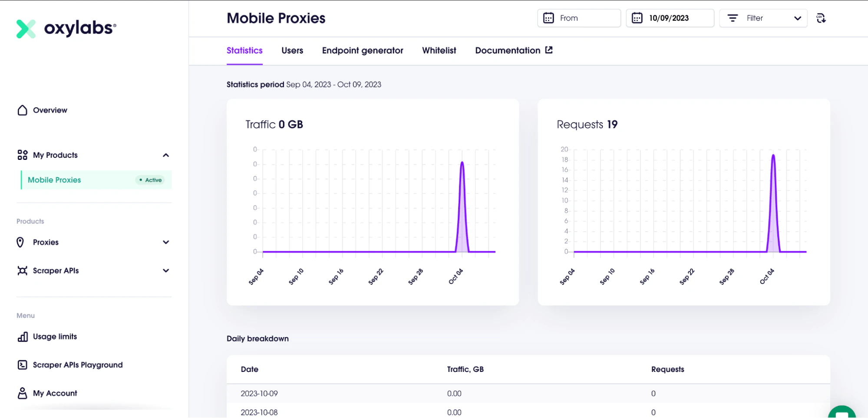Select Mobile Proxies in sidebar
The image size is (868, 418).
(96, 180)
